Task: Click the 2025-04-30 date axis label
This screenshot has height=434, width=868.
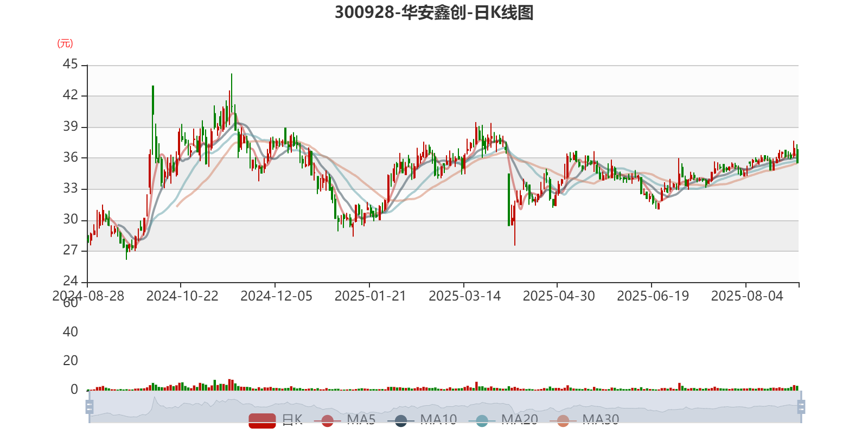Action: tap(559, 296)
